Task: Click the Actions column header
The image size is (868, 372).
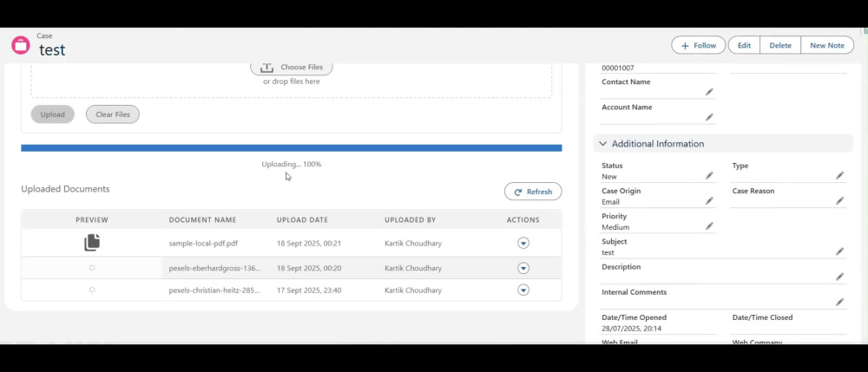Action: coord(523,220)
